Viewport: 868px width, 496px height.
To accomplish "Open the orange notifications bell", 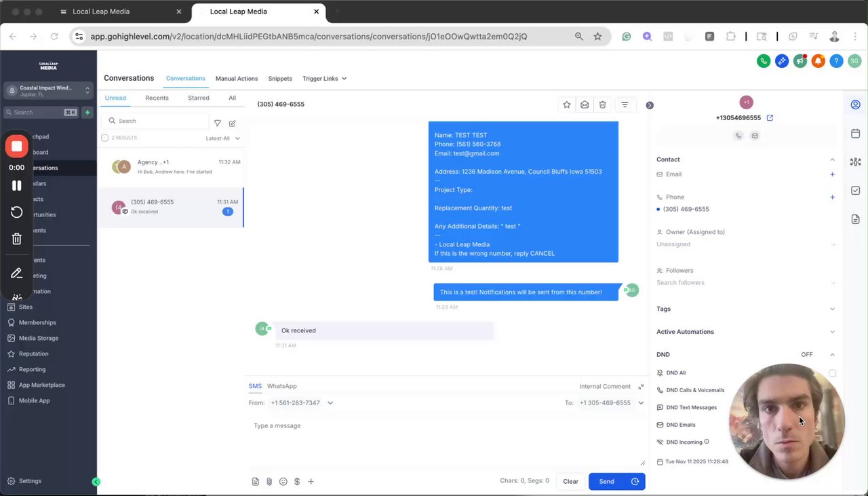I will tap(818, 61).
